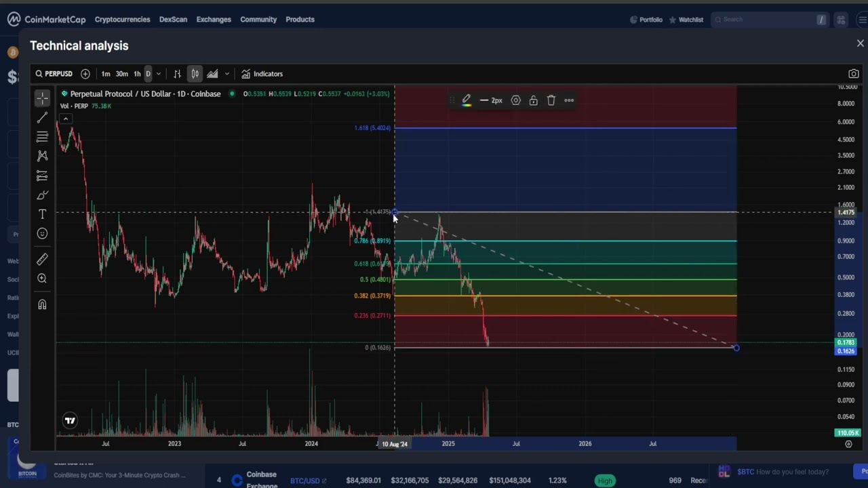Lock the selected drawing

[x=533, y=100]
